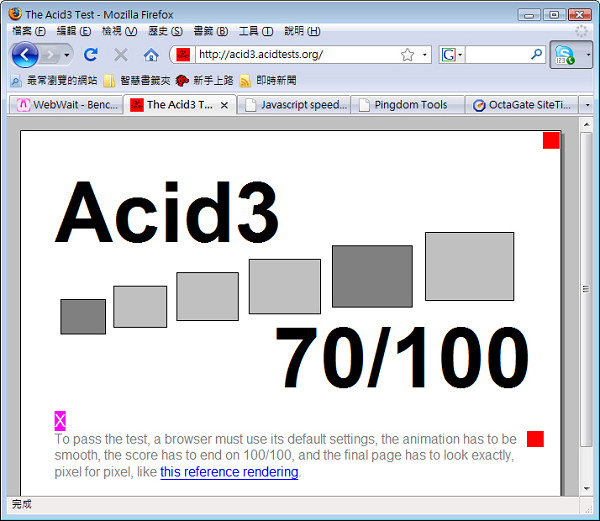
Task: Click the Stop loading X icon
Action: point(121,55)
